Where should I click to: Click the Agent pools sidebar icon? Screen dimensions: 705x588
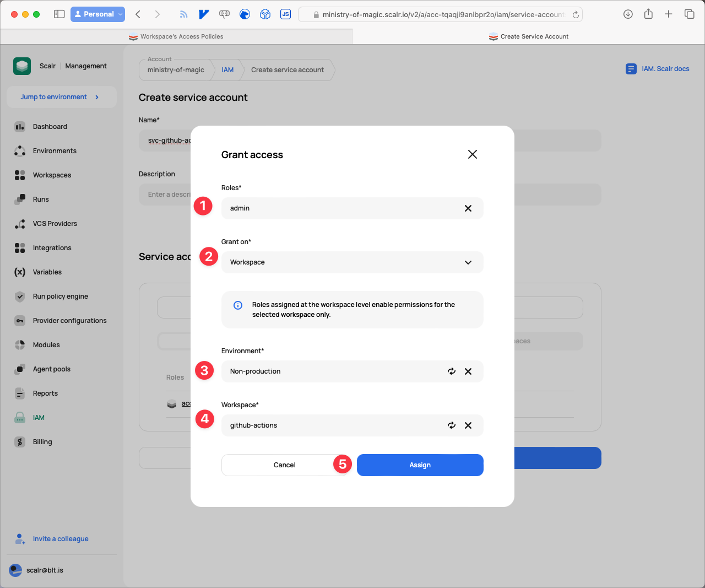pos(20,369)
